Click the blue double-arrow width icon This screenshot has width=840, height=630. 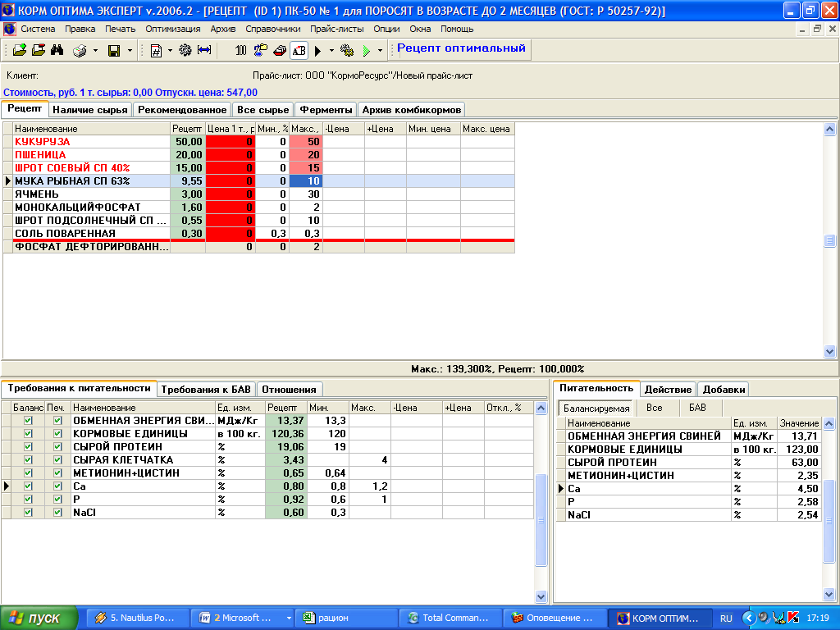204,50
